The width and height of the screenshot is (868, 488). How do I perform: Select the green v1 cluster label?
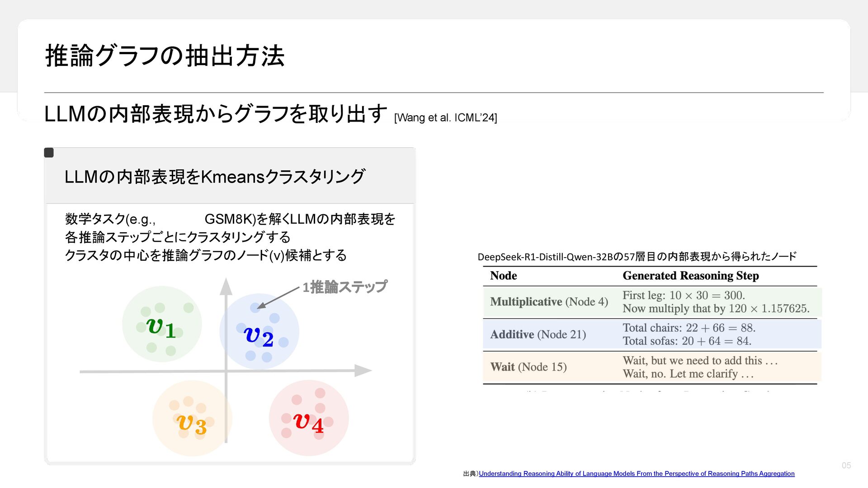[x=161, y=327]
